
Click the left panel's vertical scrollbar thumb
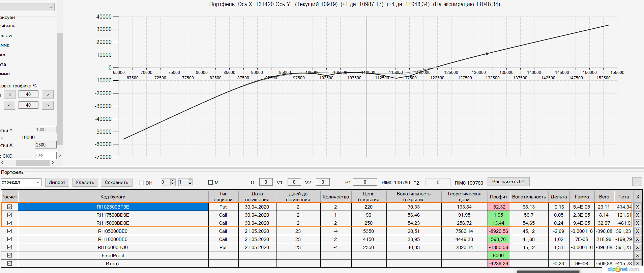tap(60, 89)
